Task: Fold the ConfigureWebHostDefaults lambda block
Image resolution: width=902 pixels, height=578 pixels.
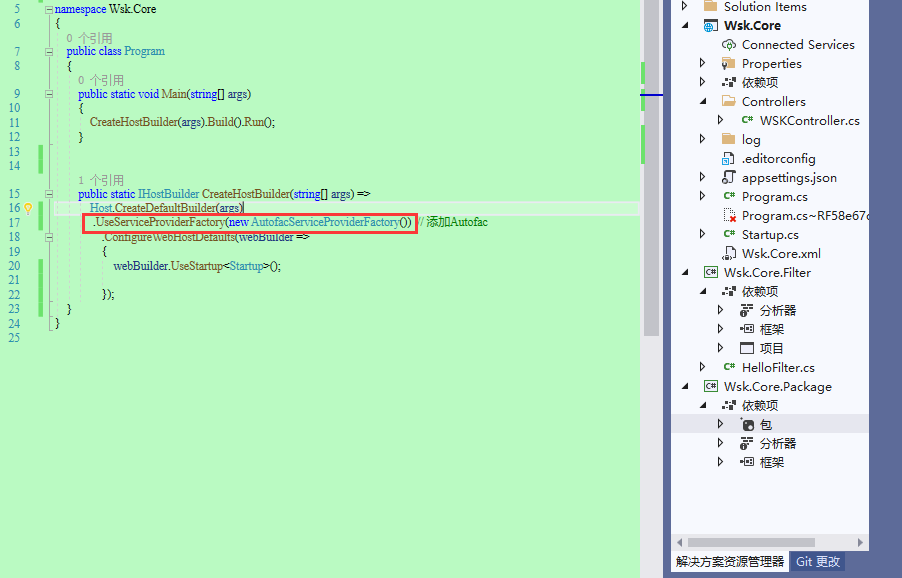Action: [x=49, y=237]
